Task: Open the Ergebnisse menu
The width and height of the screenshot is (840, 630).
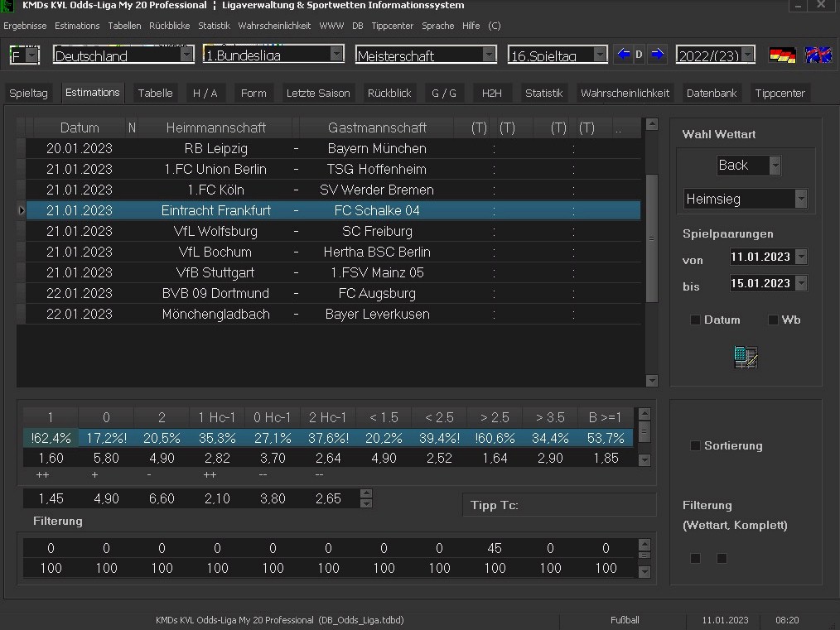Action: [x=25, y=26]
